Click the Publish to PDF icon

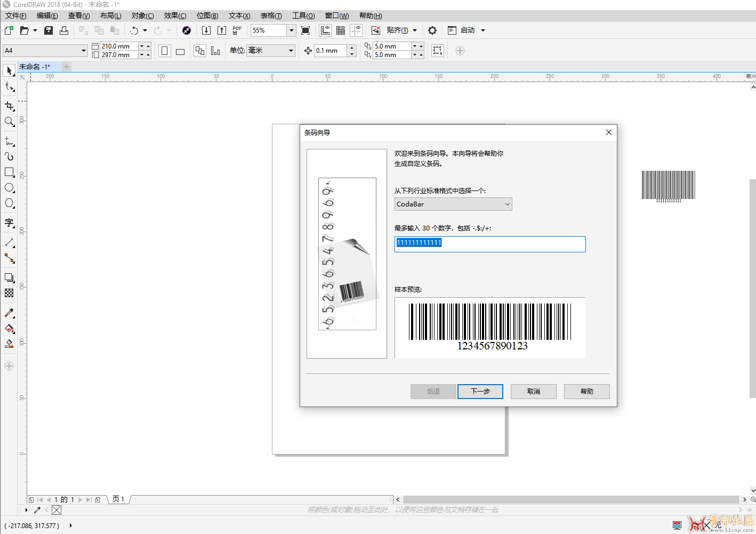pos(237,30)
